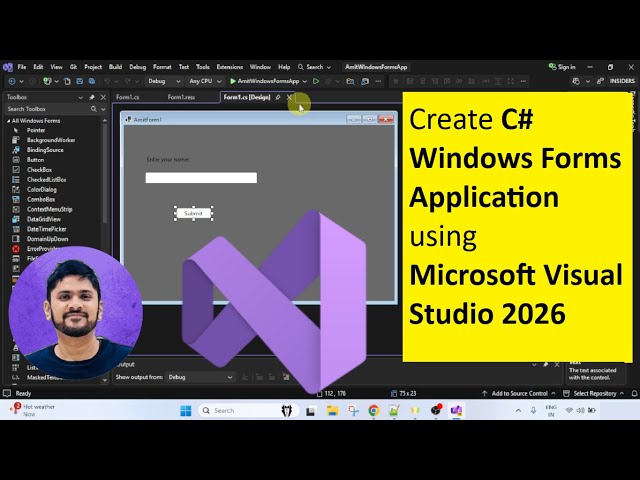Click the Open File toolbar icon
Viewport: 640px width, 480px height.
[67, 81]
